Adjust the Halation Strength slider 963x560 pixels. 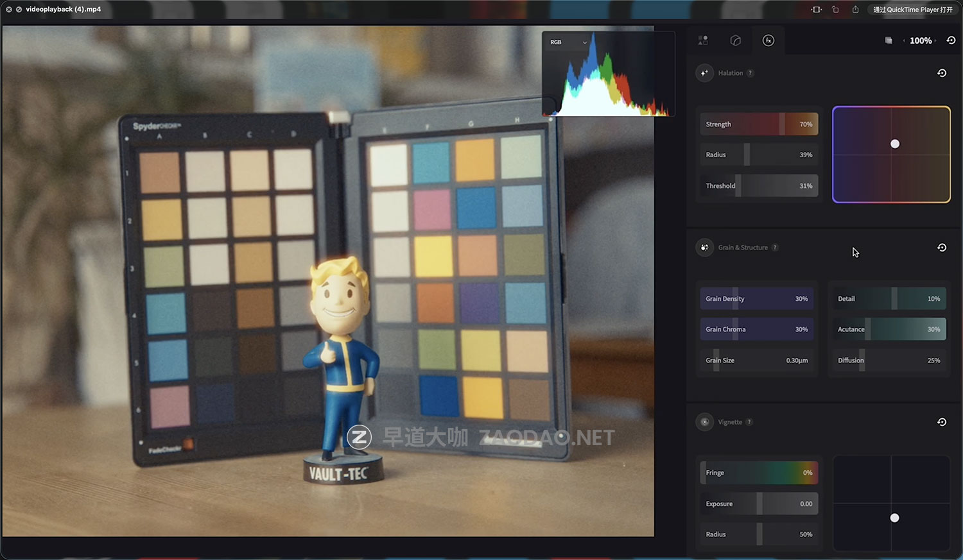click(x=759, y=124)
